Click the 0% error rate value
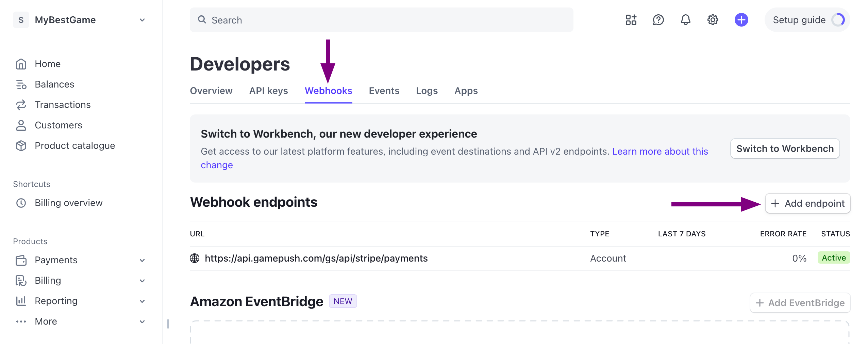The image size is (868, 344). [799, 258]
